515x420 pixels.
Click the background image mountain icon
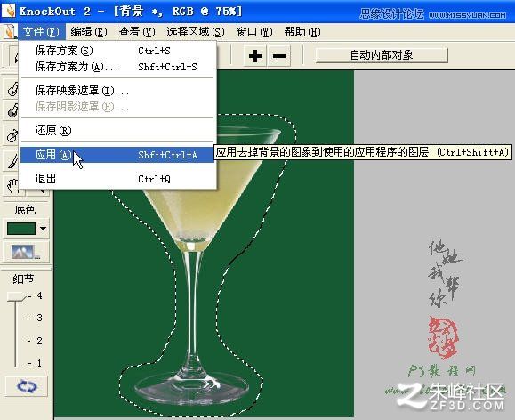(x=26, y=252)
